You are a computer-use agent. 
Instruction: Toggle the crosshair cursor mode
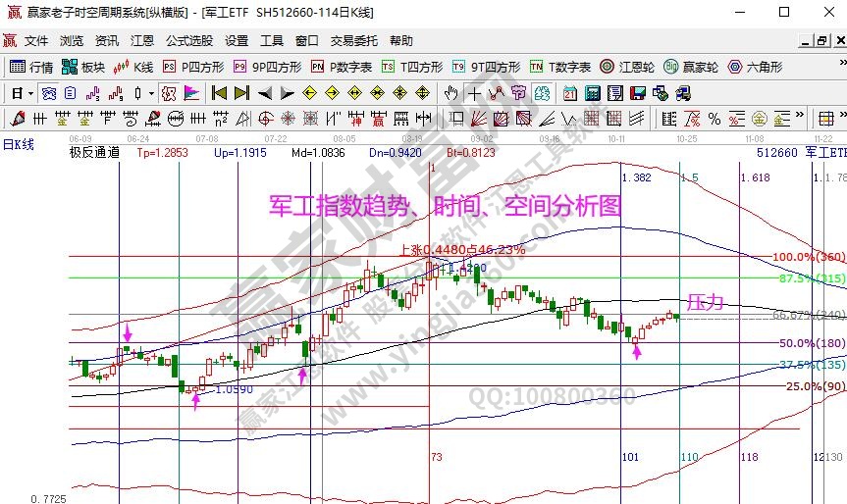[x=474, y=94]
